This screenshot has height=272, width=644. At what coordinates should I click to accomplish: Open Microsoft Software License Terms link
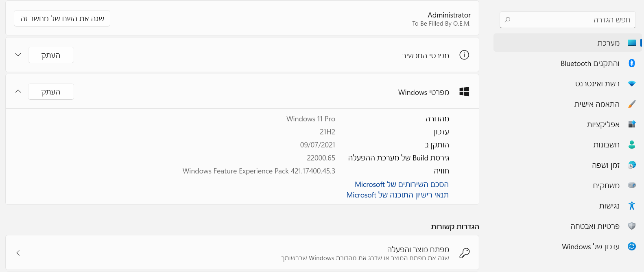click(x=397, y=195)
